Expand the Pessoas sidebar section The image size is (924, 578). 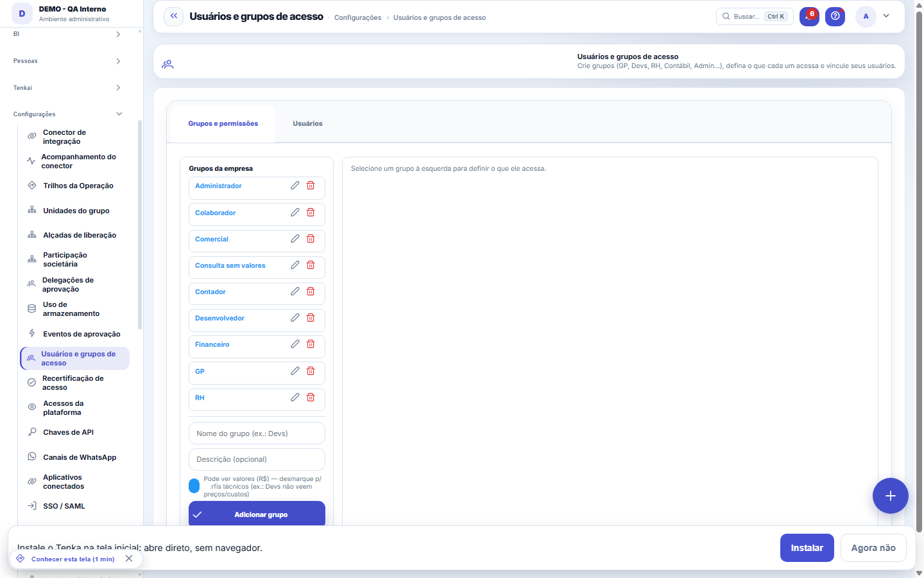coord(67,61)
